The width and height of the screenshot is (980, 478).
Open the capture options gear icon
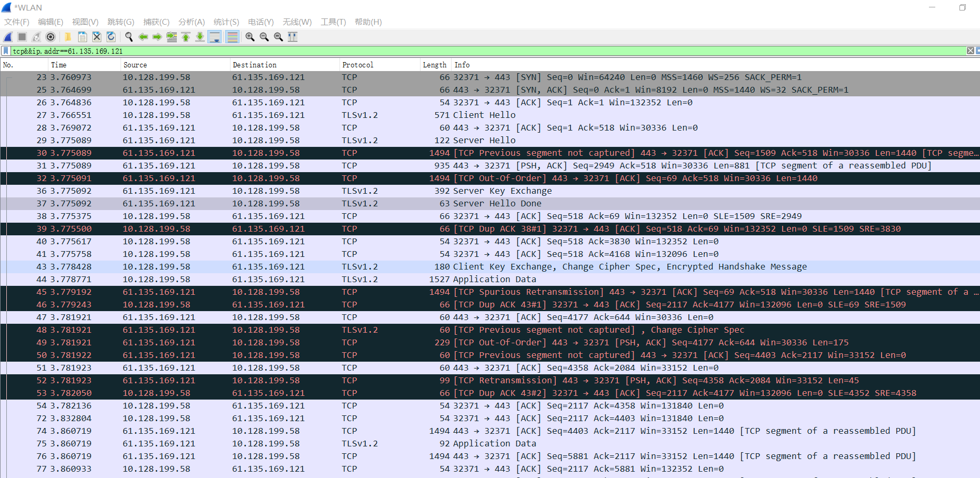point(51,37)
